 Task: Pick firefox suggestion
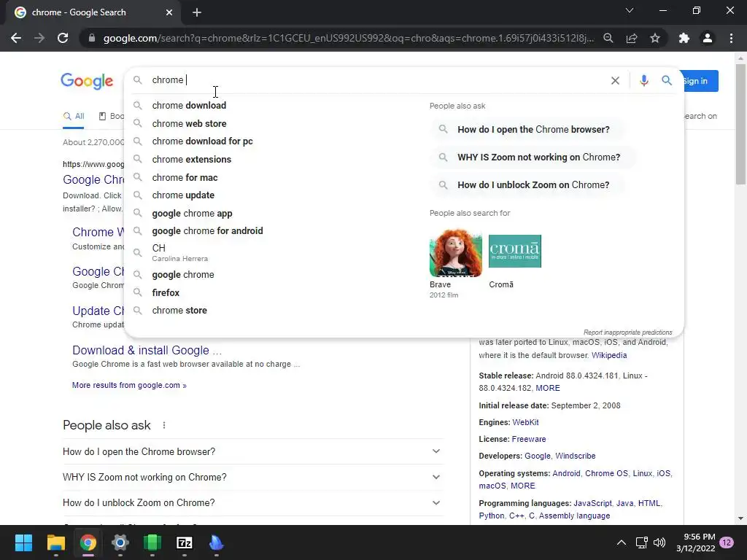(166, 292)
